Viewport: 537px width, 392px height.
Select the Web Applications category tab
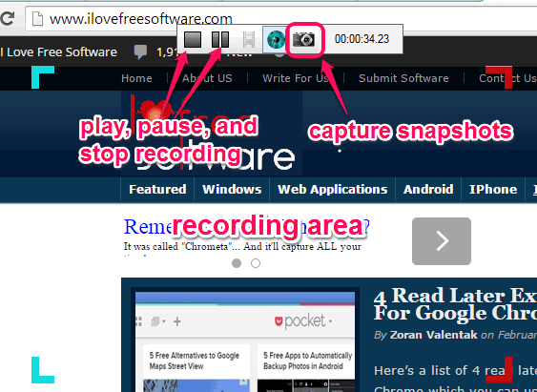pyautogui.click(x=333, y=190)
